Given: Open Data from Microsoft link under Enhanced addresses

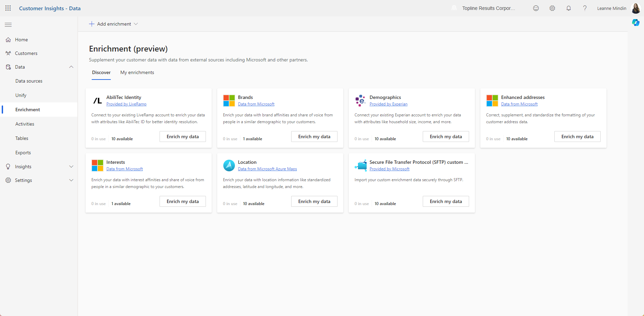Looking at the screenshot, I should pos(519,104).
